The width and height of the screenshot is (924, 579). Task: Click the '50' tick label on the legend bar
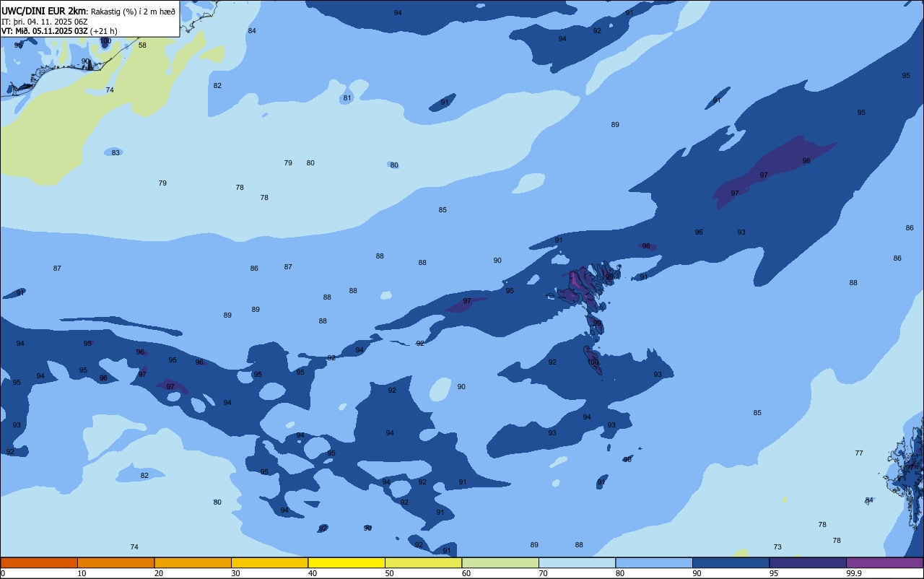tap(390, 573)
